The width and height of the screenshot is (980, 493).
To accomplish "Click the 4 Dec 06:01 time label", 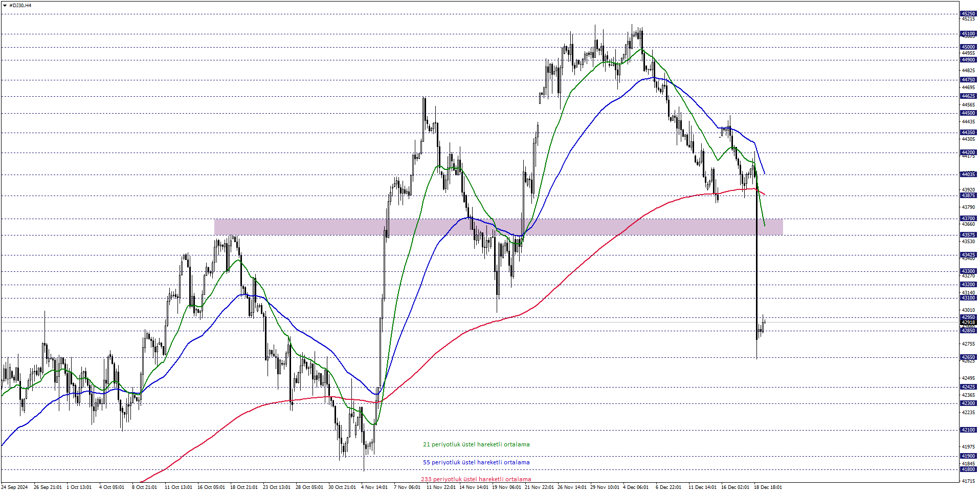I will tap(636, 487).
